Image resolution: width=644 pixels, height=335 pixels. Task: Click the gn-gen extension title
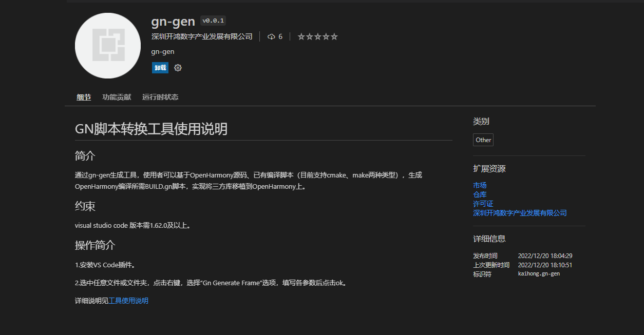point(173,22)
